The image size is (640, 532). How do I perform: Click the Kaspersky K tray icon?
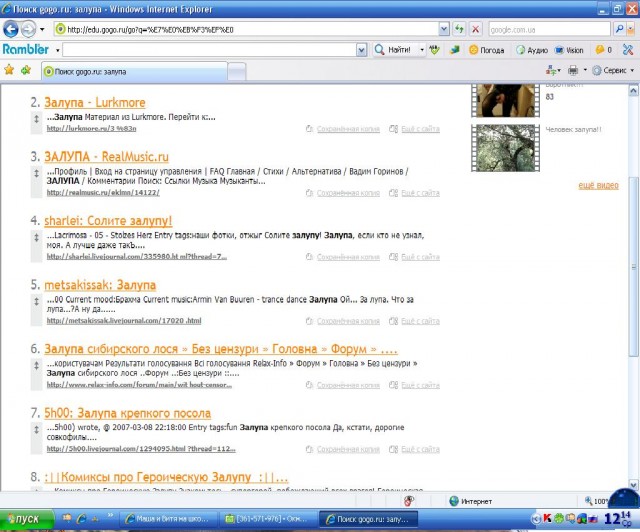547,519
